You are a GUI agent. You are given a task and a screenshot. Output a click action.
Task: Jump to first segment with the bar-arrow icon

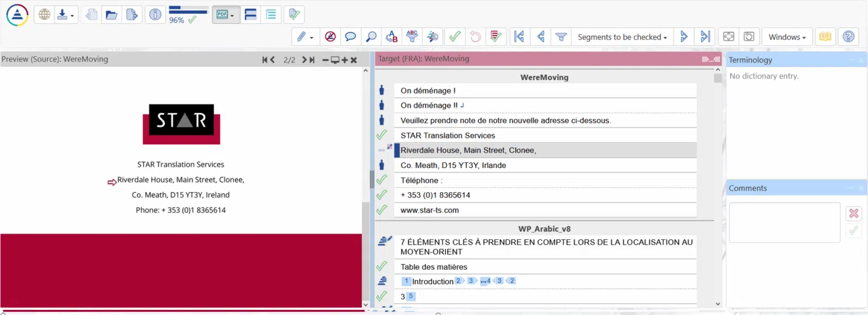pos(519,37)
